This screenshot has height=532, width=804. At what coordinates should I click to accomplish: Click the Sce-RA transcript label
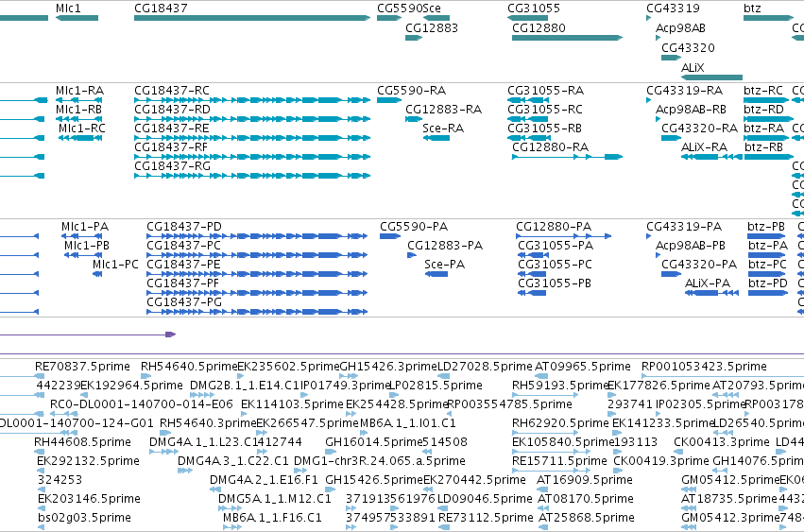click(x=443, y=129)
